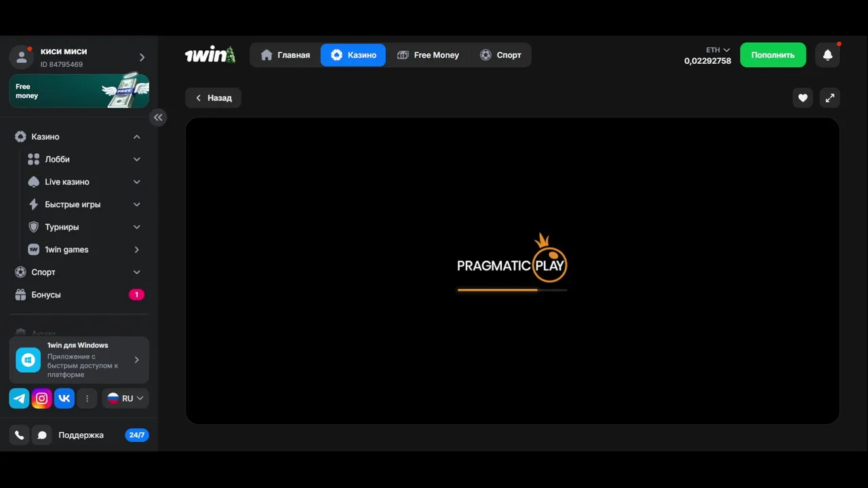Click the 1win logo
Image resolution: width=868 pixels, height=488 pixels.
210,55
